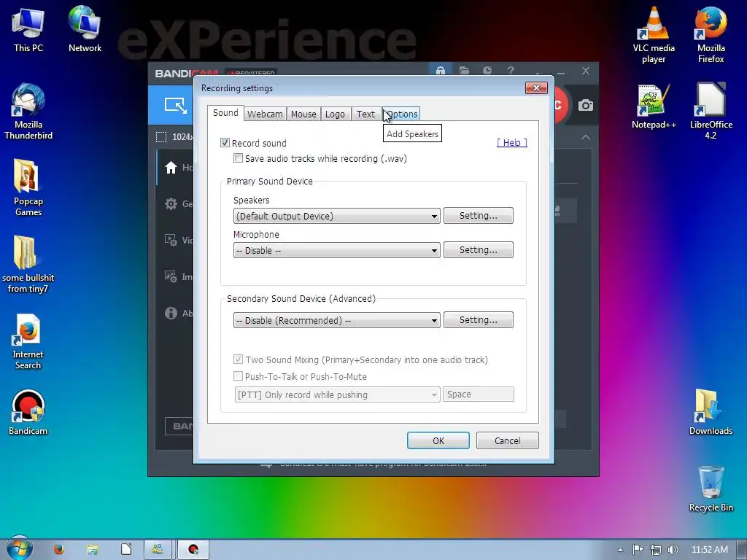This screenshot has height=560, width=747.
Task: Click the Firefox taskbar icon
Action: [58, 550]
